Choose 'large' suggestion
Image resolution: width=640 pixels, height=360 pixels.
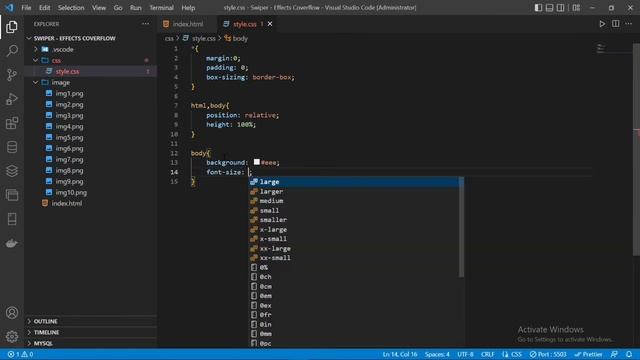click(x=354, y=182)
